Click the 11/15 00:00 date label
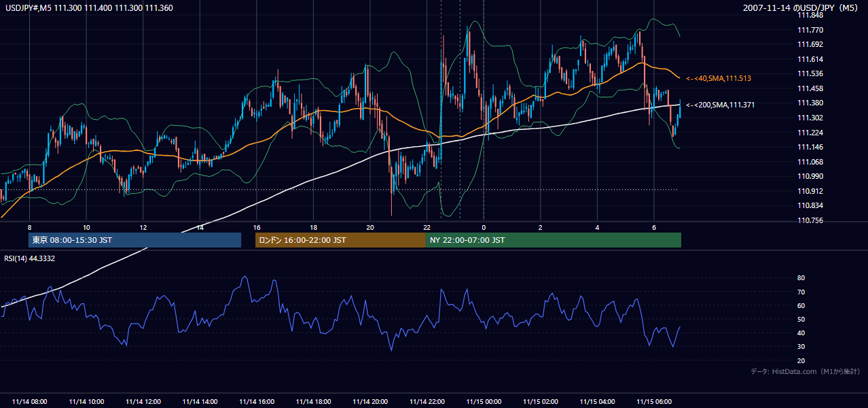Image resolution: width=868 pixels, height=408 pixels. (484, 402)
